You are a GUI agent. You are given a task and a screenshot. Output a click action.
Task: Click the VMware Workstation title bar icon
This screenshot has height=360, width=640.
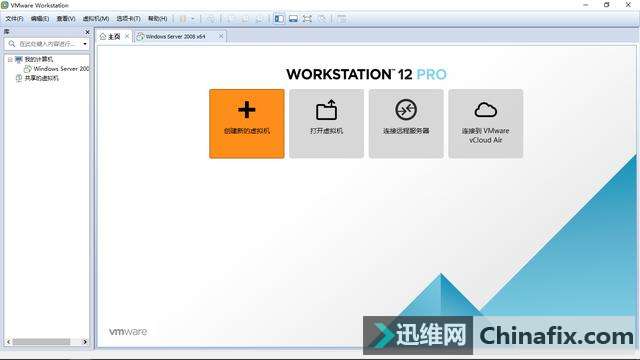click(x=5, y=5)
